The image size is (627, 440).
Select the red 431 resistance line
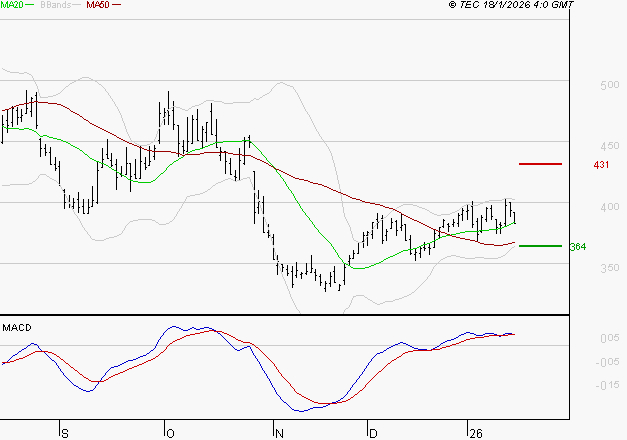coord(541,163)
